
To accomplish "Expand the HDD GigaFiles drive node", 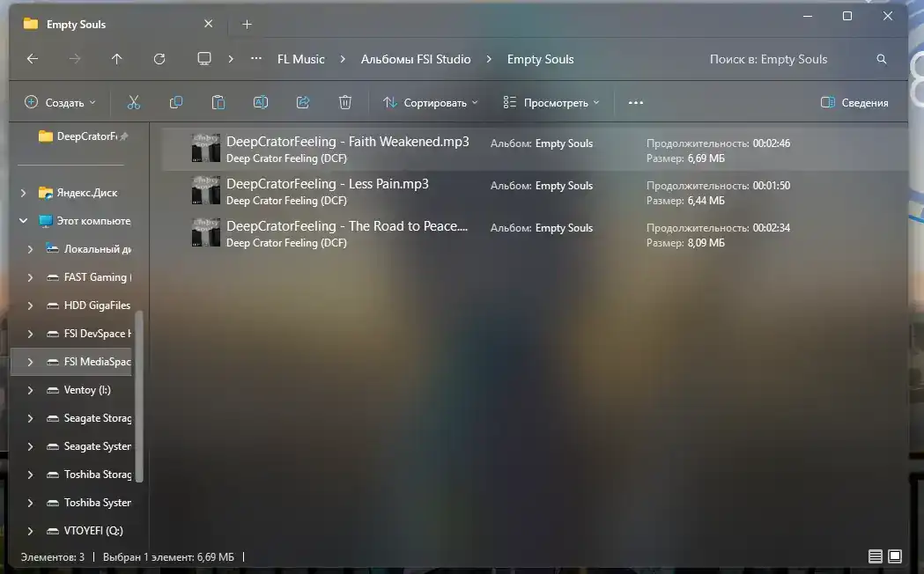I will [30, 305].
